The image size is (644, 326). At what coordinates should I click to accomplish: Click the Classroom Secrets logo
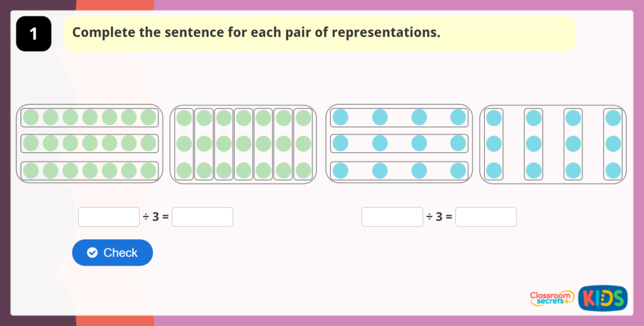tap(552, 298)
